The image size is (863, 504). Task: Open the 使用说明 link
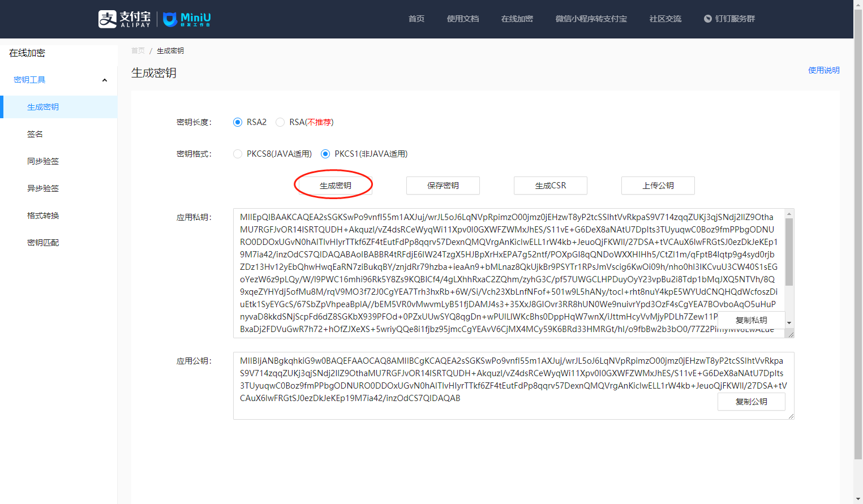coord(823,70)
